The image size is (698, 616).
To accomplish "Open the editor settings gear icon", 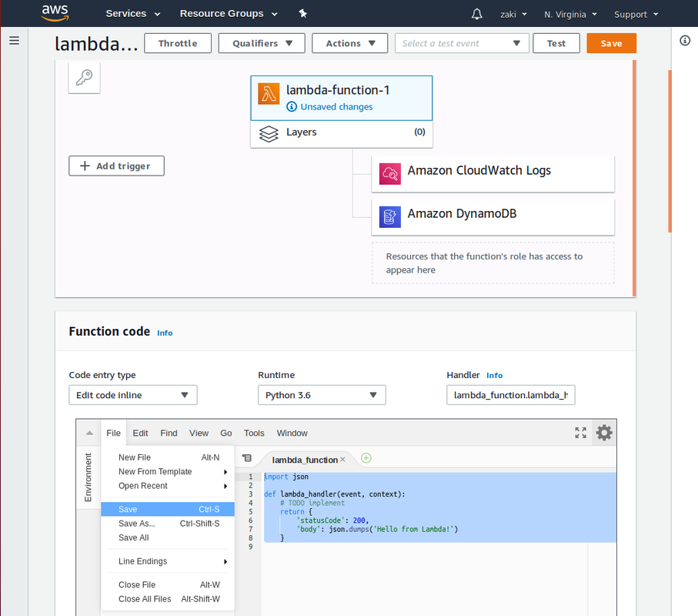I will pyautogui.click(x=604, y=433).
